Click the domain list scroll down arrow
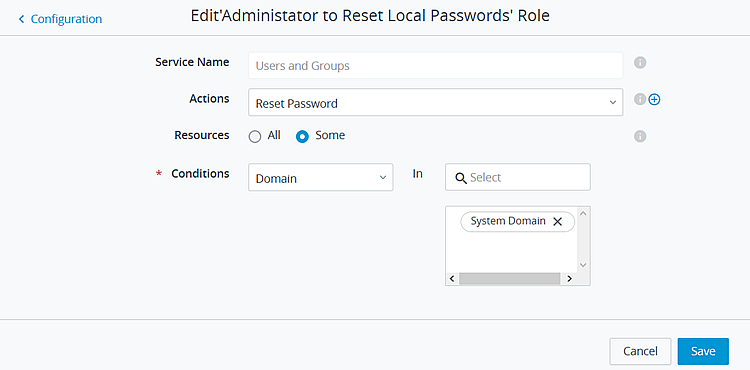Image resolution: width=750 pixels, height=370 pixels. (x=583, y=264)
